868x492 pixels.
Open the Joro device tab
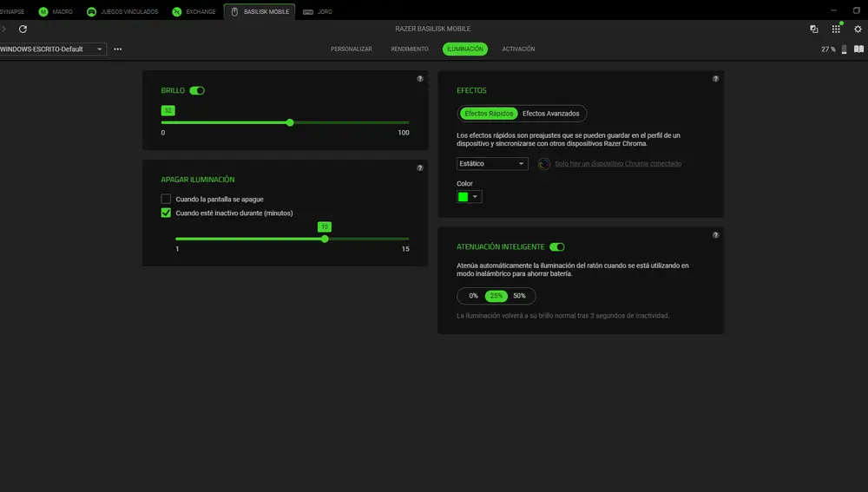[x=318, y=11]
